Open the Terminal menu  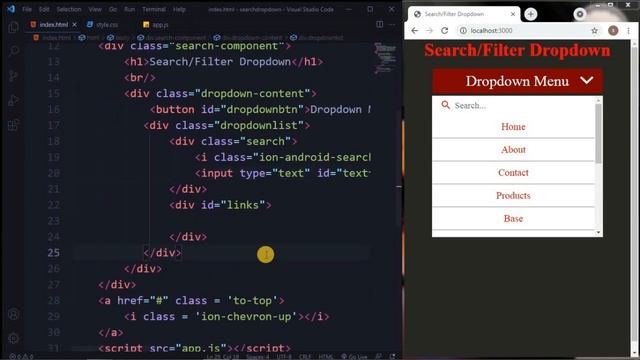[154, 9]
